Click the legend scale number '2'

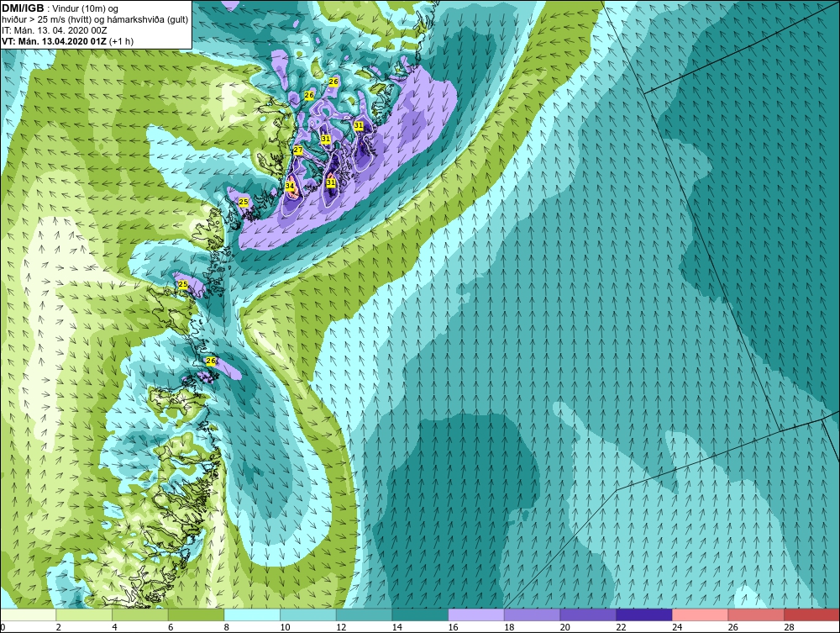59,627
